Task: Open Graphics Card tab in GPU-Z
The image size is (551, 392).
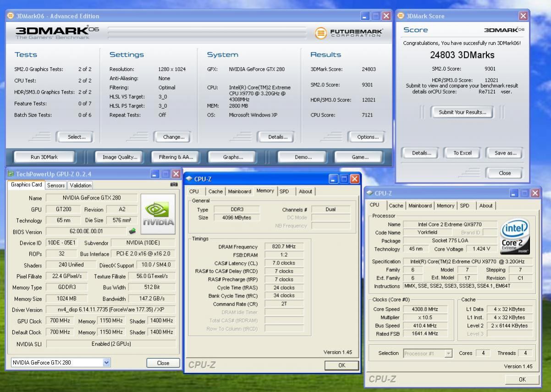Action: 26,185
